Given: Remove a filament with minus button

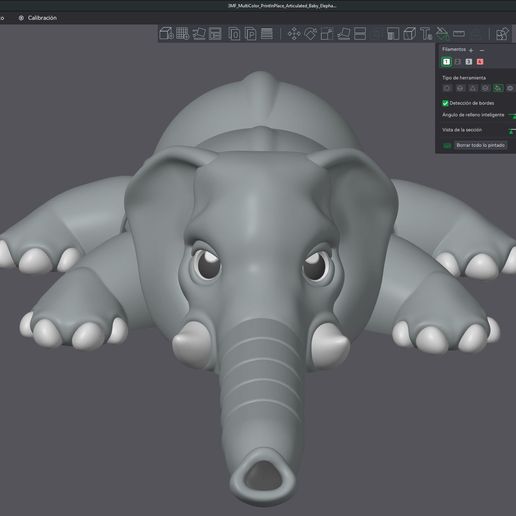Looking at the screenshot, I should [x=482, y=50].
